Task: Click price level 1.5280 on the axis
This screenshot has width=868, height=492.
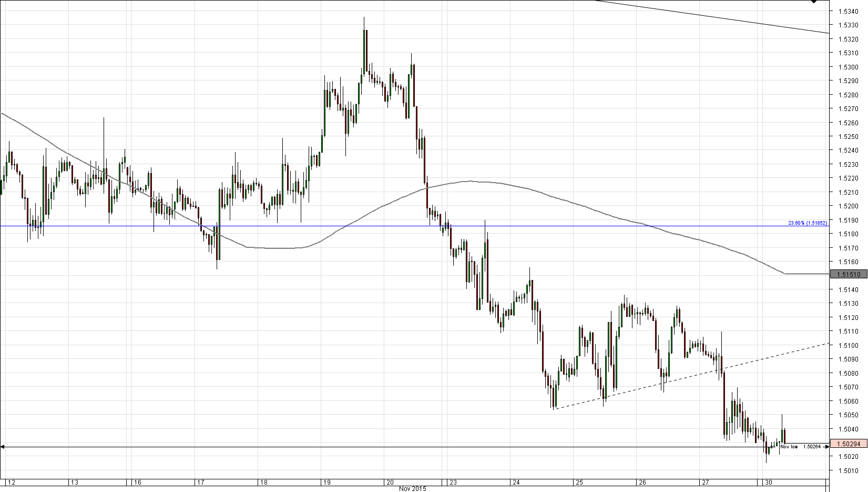Action: pyautogui.click(x=849, y=95)
